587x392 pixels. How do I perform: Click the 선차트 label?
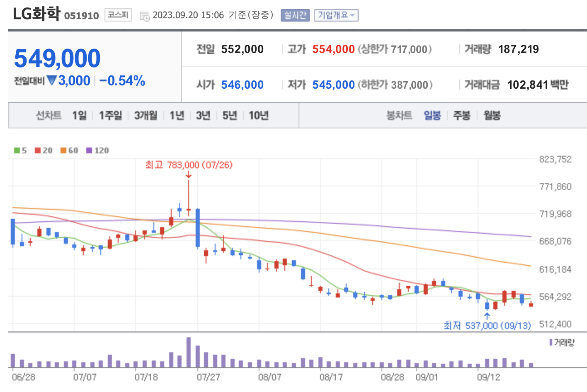pyautogui.click(x=49, y=115)
